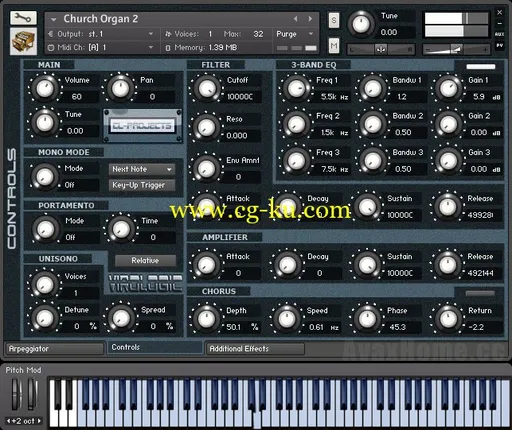
Task: Click the Bandw 1 EQ knob
Action: [372, 88]
